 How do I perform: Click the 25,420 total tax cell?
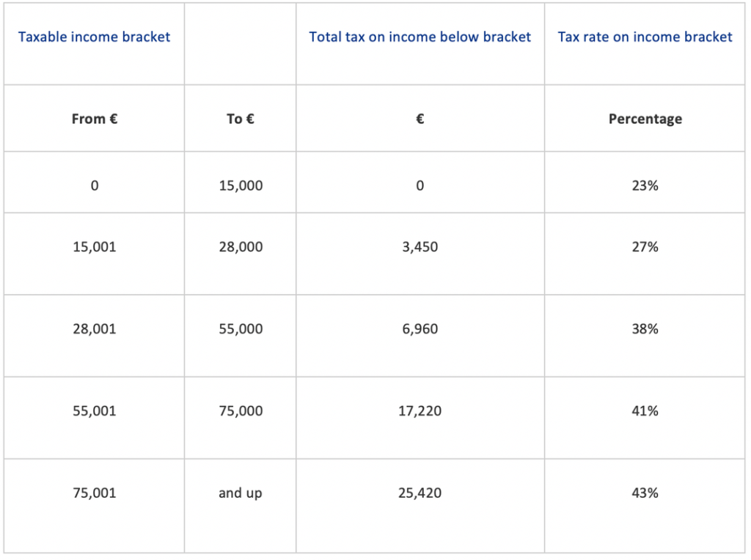click(x=420, y=493)
